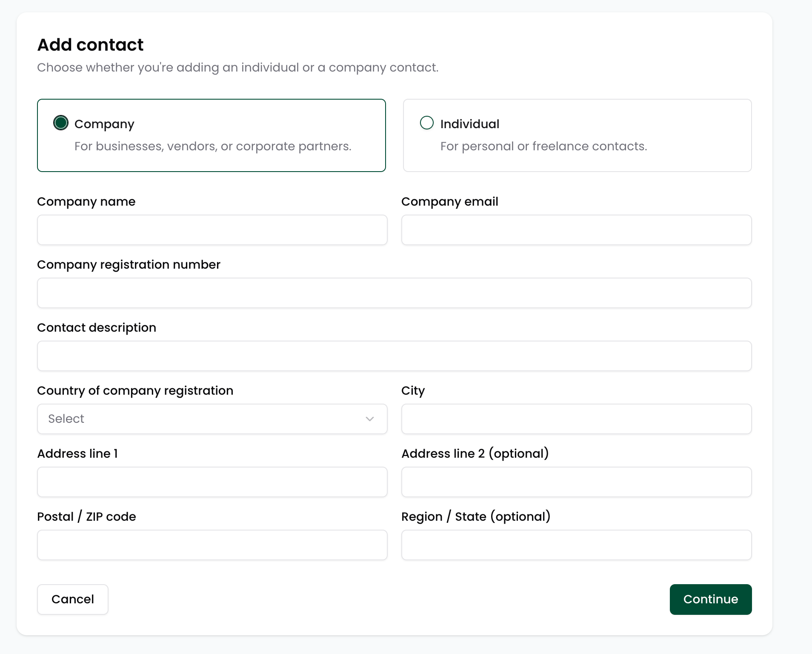Viewport: 812px width, 654px height.
Task: Focus the Postal / ZIP code input
Action: (212, 545)
